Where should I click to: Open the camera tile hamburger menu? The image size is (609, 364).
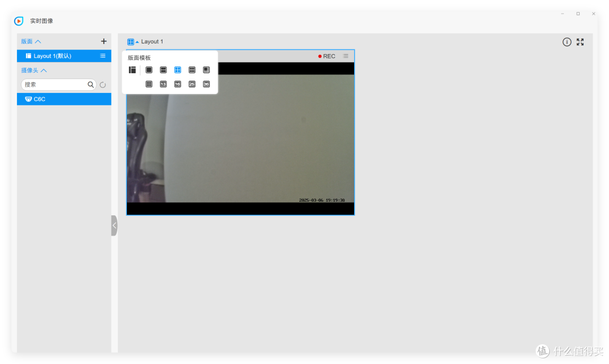pos(346,56)
